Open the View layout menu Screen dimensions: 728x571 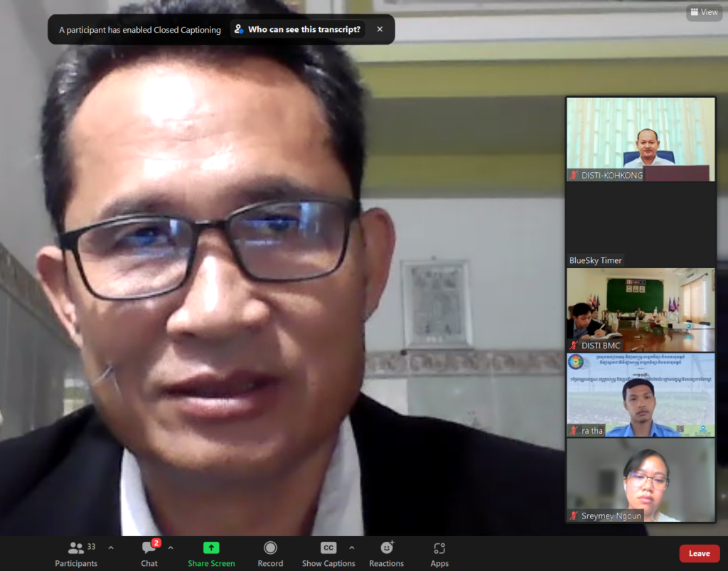coord(704,12)
